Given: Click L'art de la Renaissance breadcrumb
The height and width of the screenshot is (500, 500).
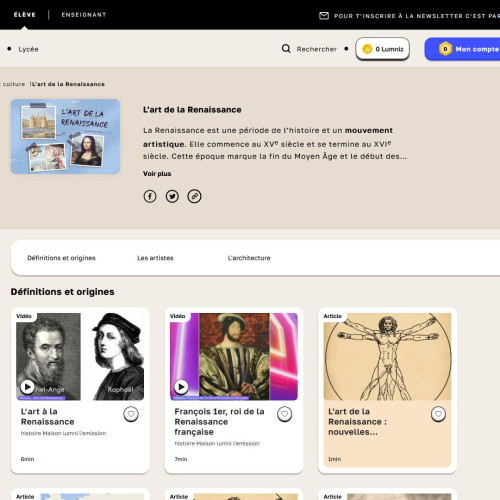Looking at the screenshot, I should click(x=68, y=84).
